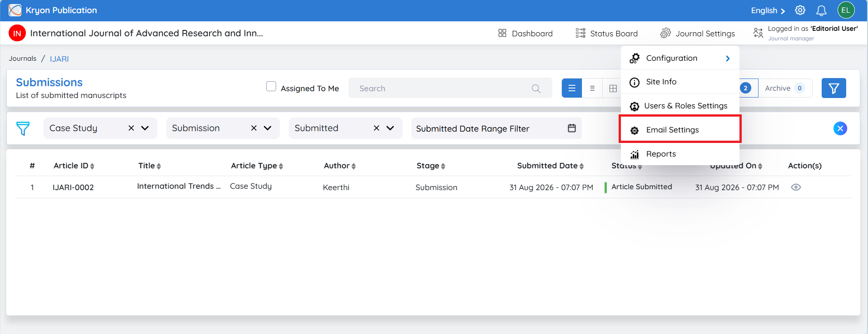Sort by Title column
The width and height of the screenshot is (868, 334).
[150, 166]
